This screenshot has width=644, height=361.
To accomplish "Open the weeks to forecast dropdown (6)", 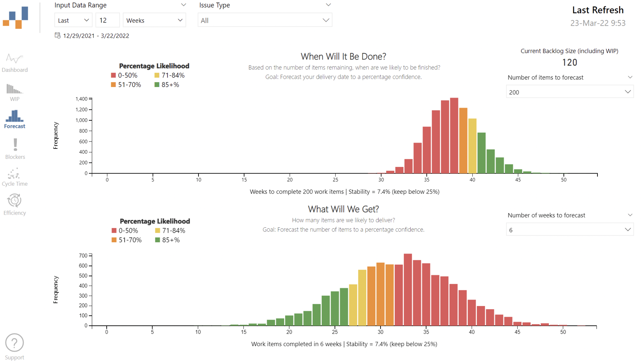I will point(569,230).
